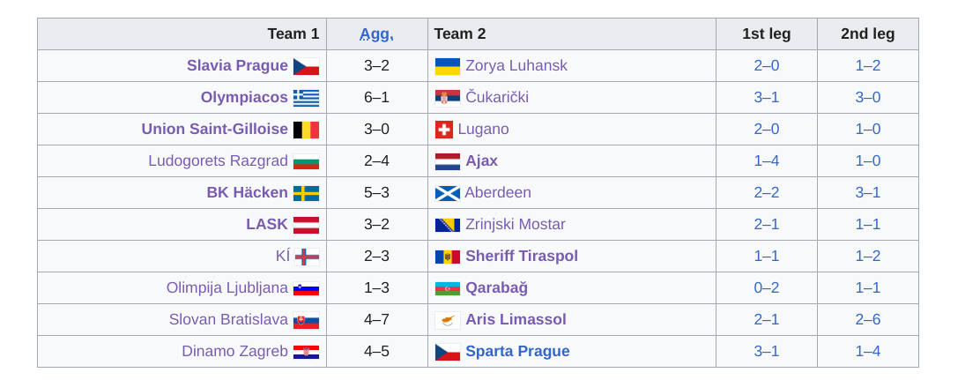The width and height of the screenshot is (980, 380).
Task: Open the Ajax team link
Action: 481,160
